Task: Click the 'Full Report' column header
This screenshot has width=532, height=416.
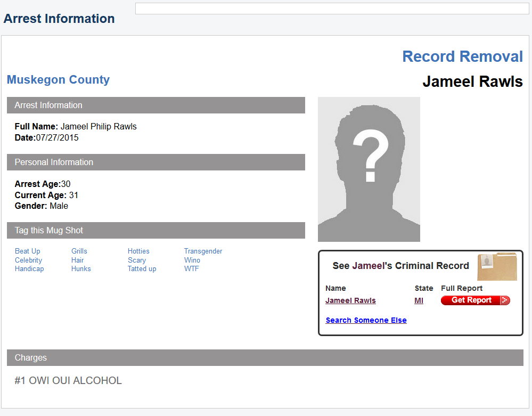Action: coord(462,288)
